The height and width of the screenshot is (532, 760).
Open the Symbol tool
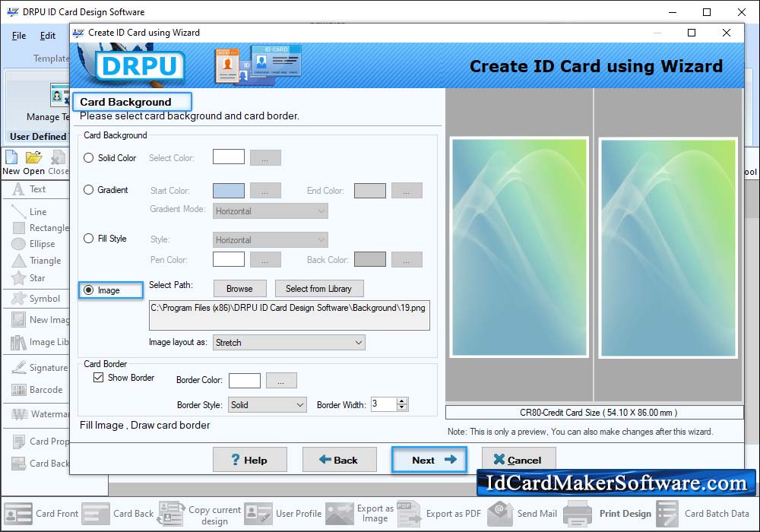36,299
